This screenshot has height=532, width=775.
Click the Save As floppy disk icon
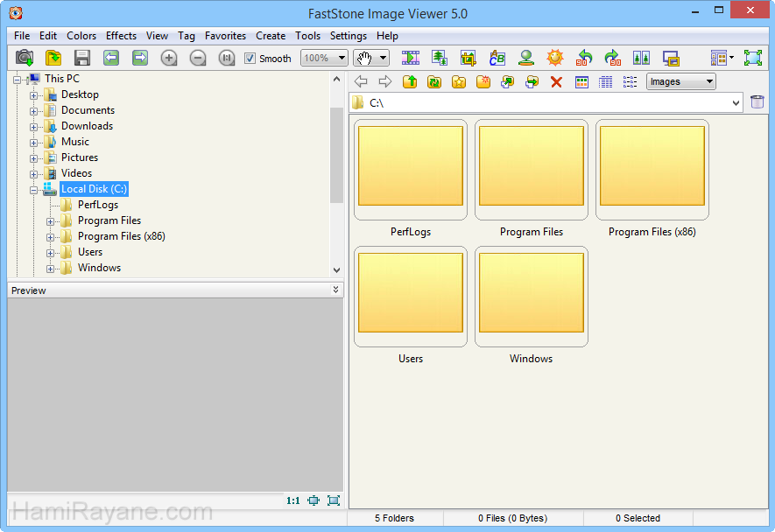coord(82,58)
